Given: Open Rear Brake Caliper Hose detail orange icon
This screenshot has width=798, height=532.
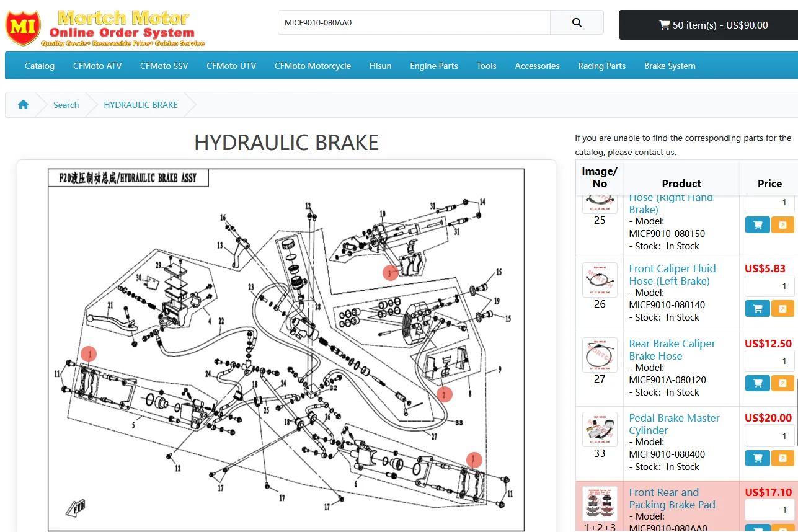Looking at the screenshot, I should [782, 383].
